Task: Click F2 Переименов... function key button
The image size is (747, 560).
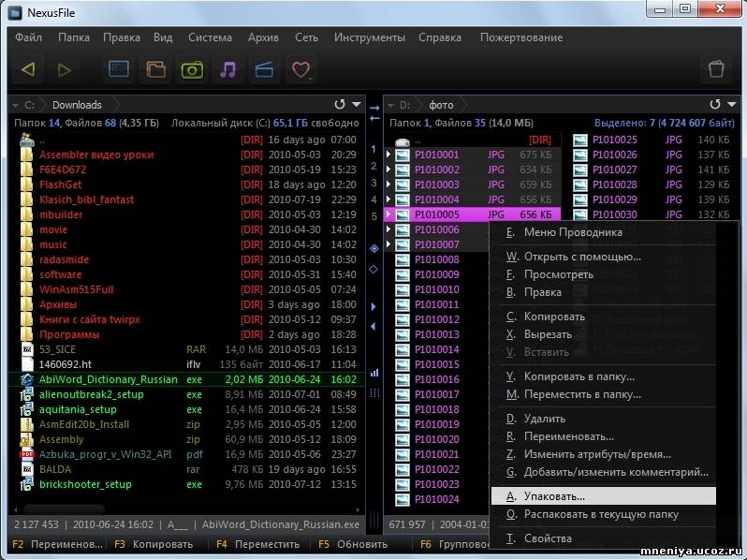Action: coord(58,544)
